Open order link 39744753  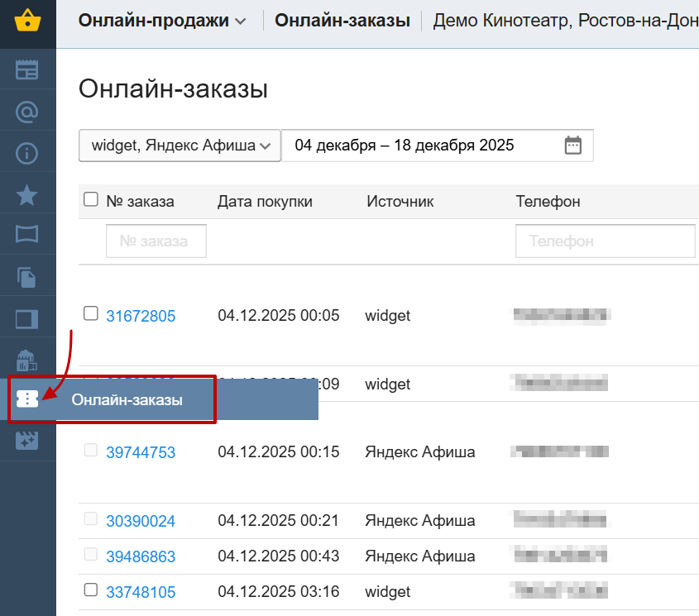pyautogui.click(x=141, y=452)
